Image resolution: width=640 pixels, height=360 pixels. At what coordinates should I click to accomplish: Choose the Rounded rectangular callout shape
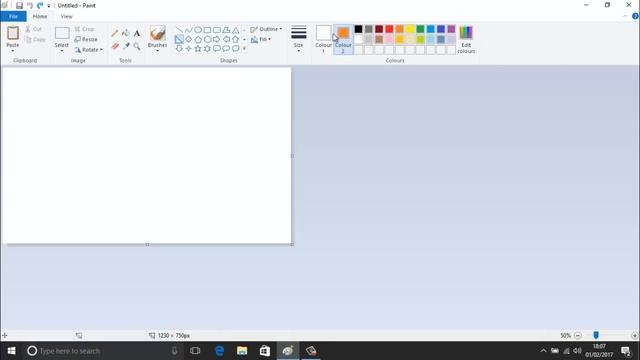pyautogui.click(x=217, y=49)
